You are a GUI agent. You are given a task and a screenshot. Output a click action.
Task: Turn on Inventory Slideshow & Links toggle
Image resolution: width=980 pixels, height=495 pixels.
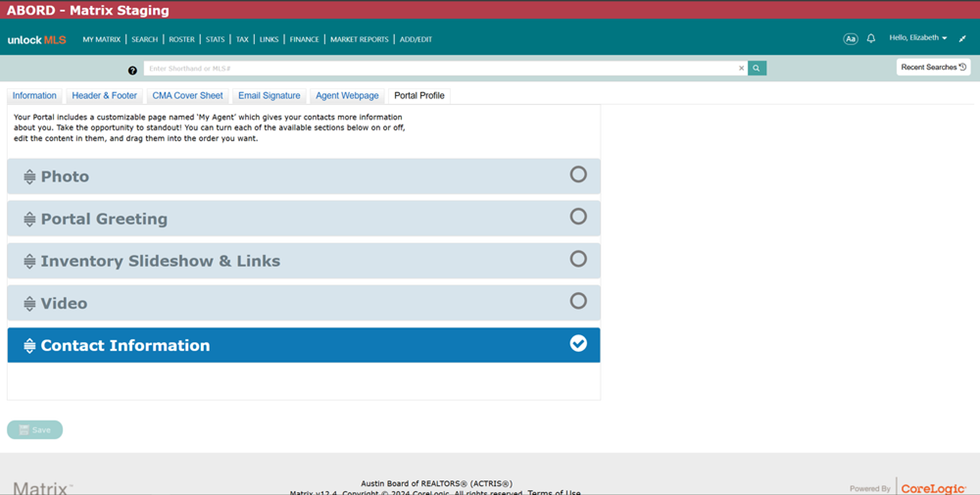coord(578,259)
